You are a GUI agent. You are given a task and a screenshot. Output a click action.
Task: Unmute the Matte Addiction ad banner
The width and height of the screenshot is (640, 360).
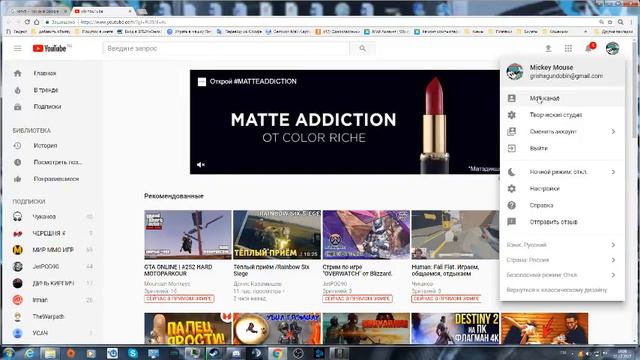[201, 165]
